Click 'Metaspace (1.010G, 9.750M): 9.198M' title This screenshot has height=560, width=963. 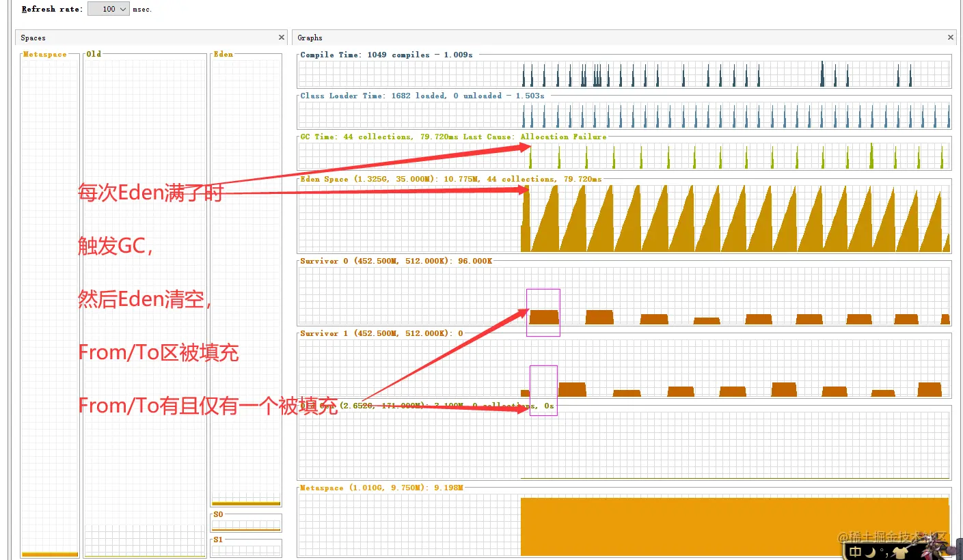[x=381, y=488]
